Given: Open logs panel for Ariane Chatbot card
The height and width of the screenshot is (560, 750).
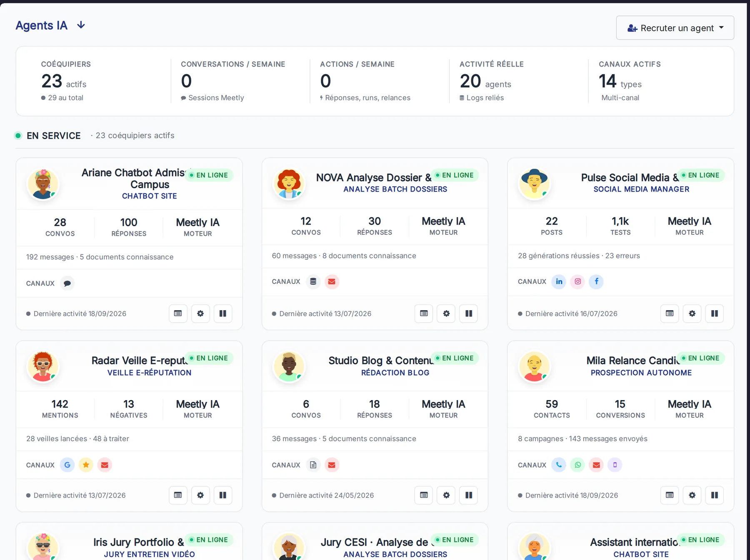Looking at the screenshot, I should pos(178,314).
